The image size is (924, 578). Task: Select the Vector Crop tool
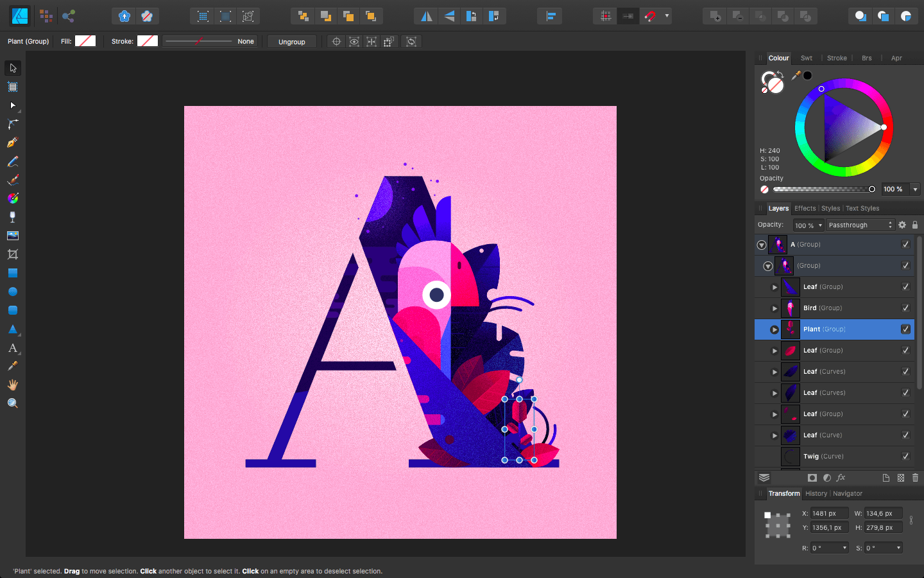click(12, 254)
